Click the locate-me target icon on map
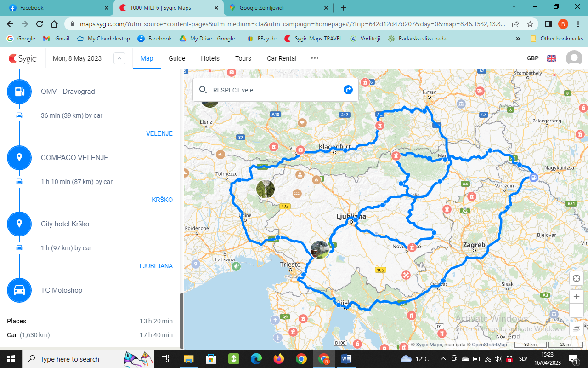This screenshot has width=588, height=368. point(576,279)
